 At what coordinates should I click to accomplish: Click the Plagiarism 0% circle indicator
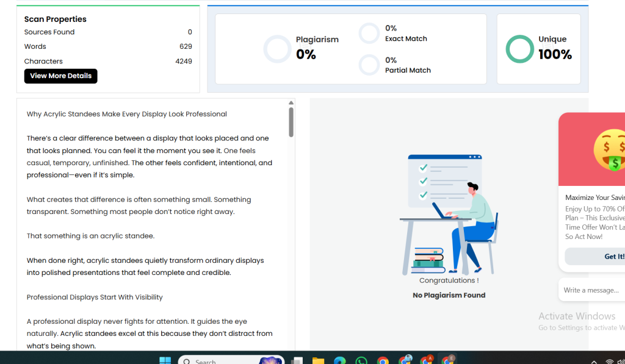click(277, 49)
